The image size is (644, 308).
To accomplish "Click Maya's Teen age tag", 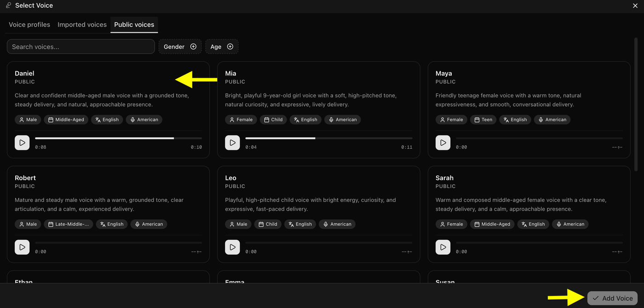I will pos(483,120).
